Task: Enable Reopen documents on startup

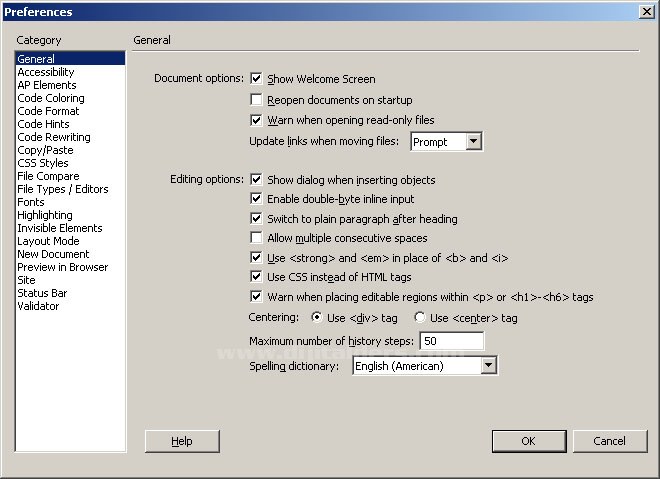Action: (x=257, y=100)
